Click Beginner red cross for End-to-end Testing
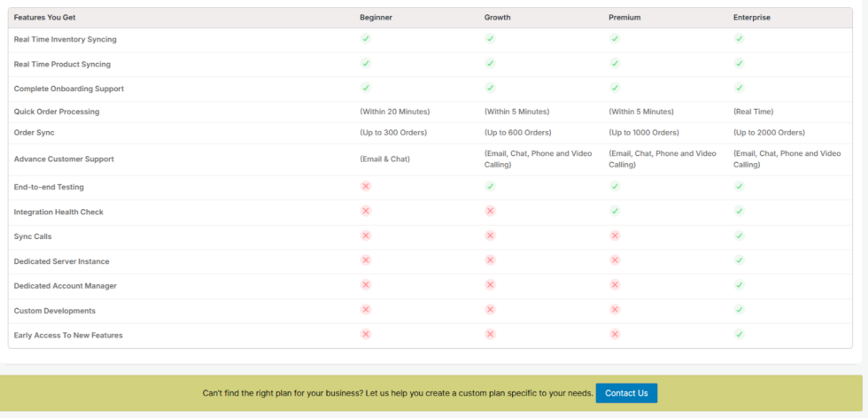The width and height of the screenshot is (868, 418). 366,187
